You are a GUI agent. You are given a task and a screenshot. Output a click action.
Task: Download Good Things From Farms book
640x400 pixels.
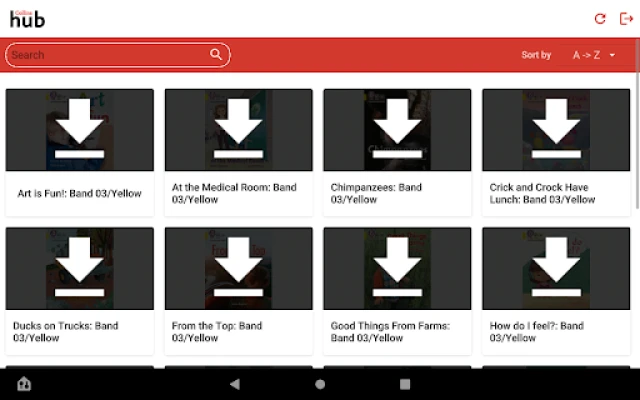(x=397, y=268)
